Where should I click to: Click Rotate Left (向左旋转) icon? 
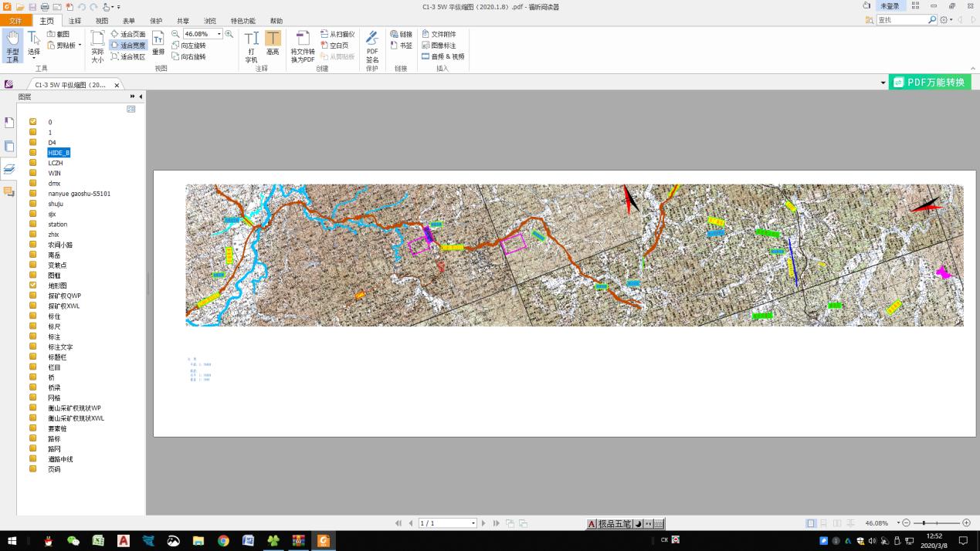pos(188,46)
